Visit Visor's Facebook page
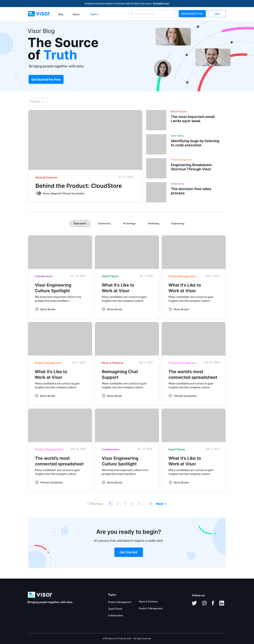The width and height of the screenshot is (254, 644). [x=213, y=603]
